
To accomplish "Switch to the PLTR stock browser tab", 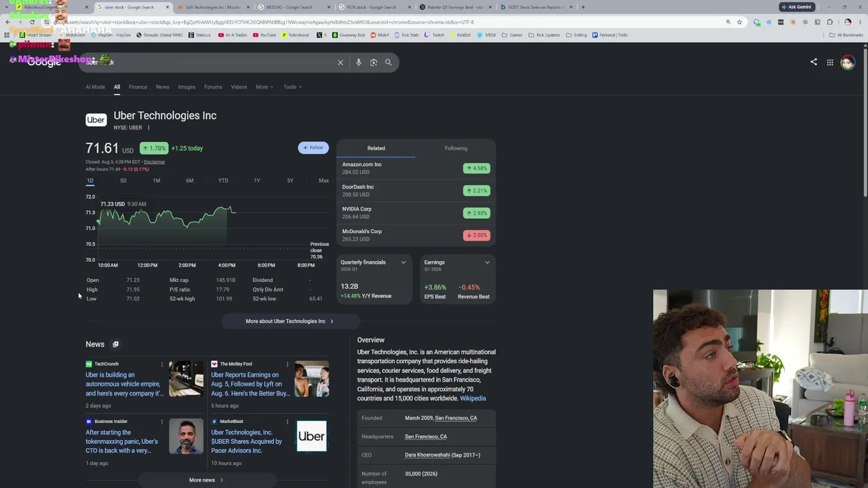I will coord(374,7).
